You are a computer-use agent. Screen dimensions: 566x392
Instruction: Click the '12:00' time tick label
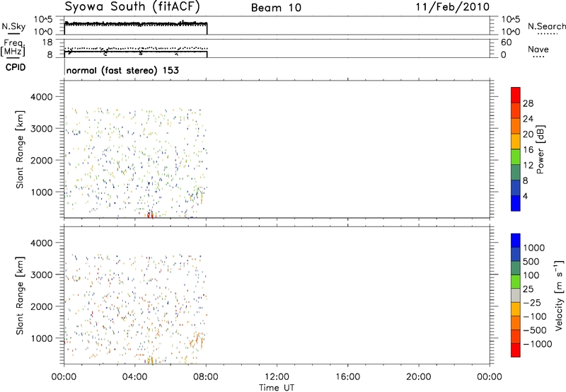pos(277,377)
